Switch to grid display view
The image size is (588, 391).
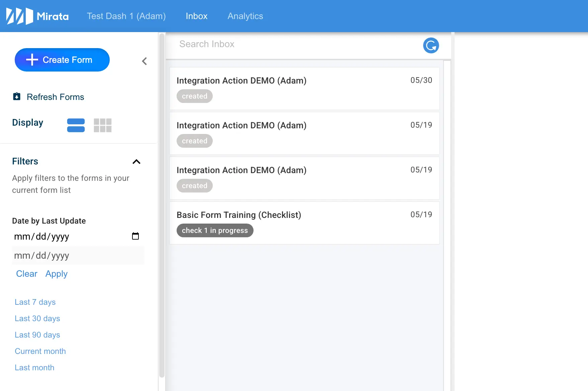point(103,125)
